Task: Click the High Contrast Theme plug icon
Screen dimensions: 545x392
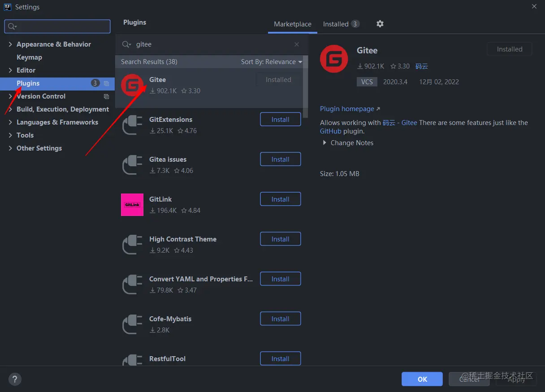Action: [x=132, y=245]
